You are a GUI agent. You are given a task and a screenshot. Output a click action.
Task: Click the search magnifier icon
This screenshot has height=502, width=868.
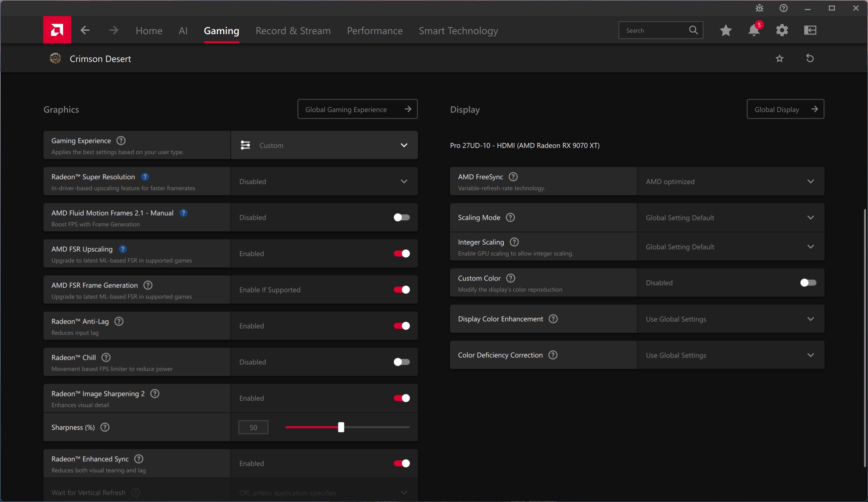tap(694, 30)
